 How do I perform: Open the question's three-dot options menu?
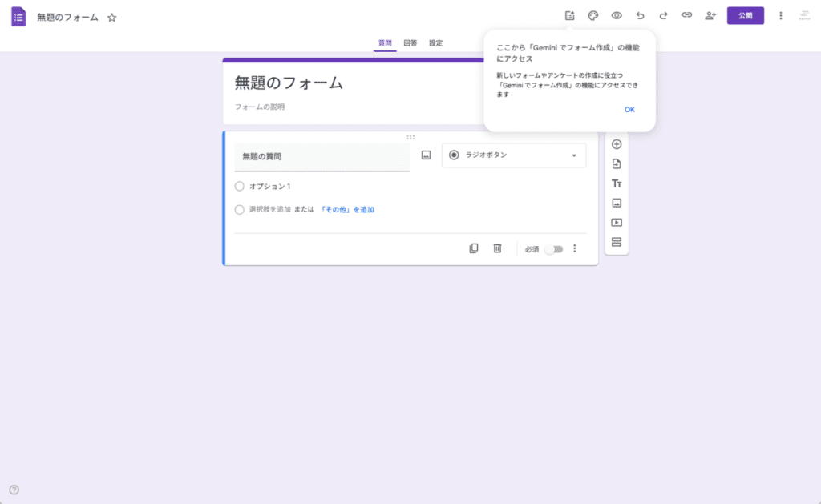click(x=574, y=248)
